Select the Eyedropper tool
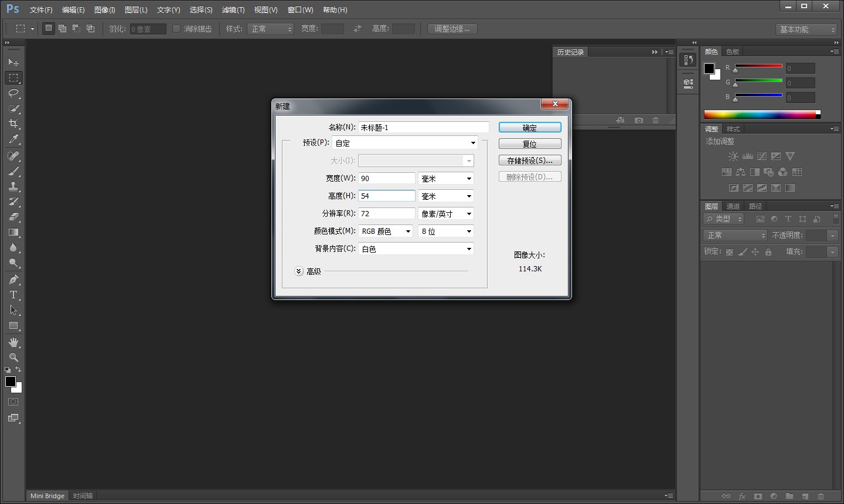 (13, 139)
